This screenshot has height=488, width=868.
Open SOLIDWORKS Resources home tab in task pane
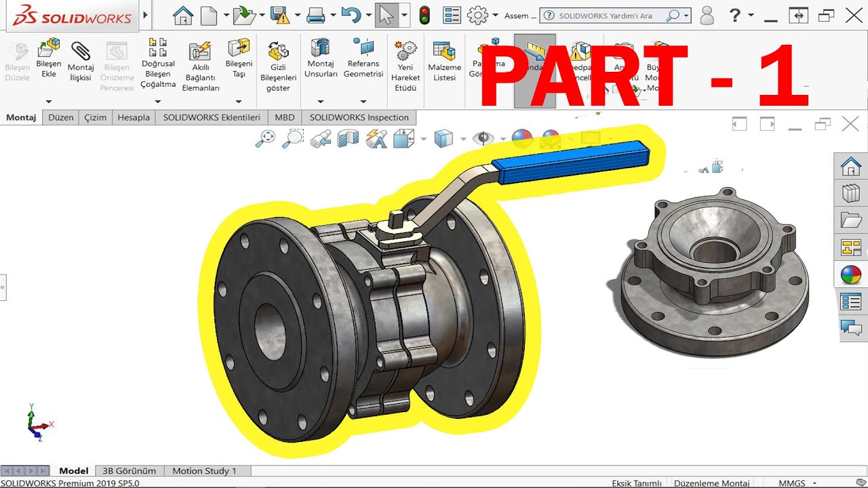pos(850,165)
